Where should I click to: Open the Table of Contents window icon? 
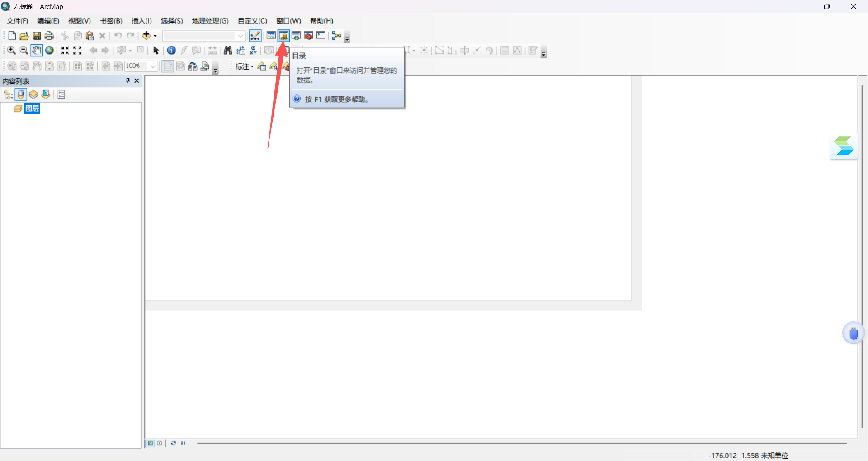click(x=271, y=36)
